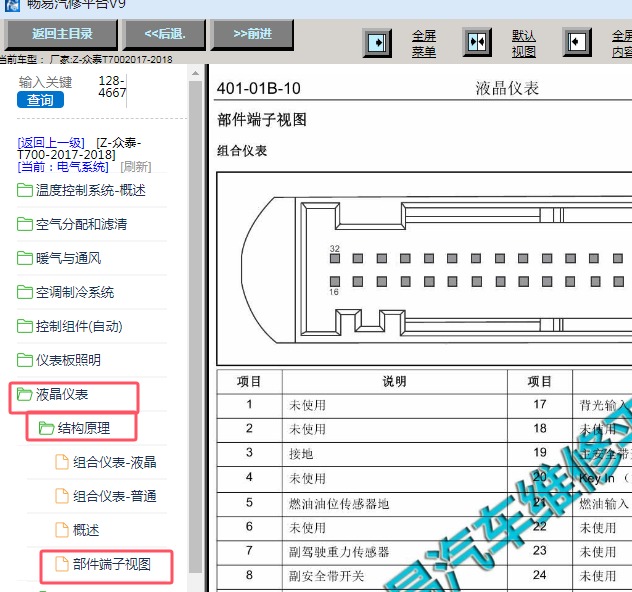Screen dimensions: 632x592
Task: Click page icon beside 部件端子视图
Action: coord(62,564)
